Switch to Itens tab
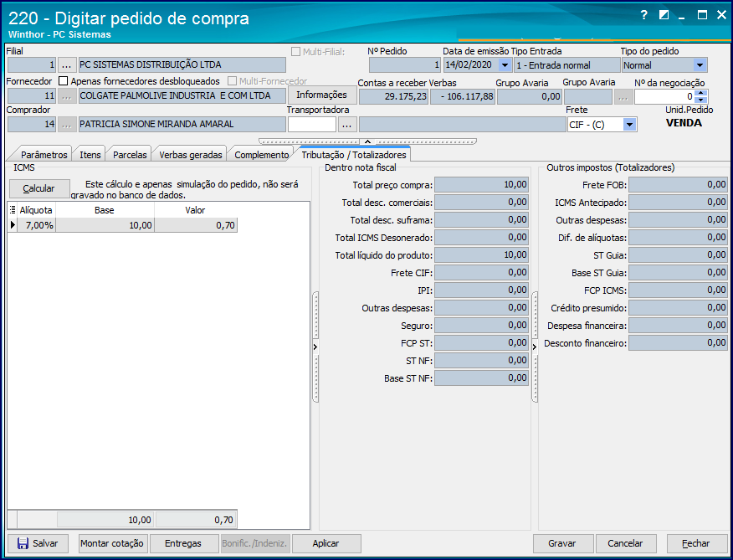 point(90,154)
